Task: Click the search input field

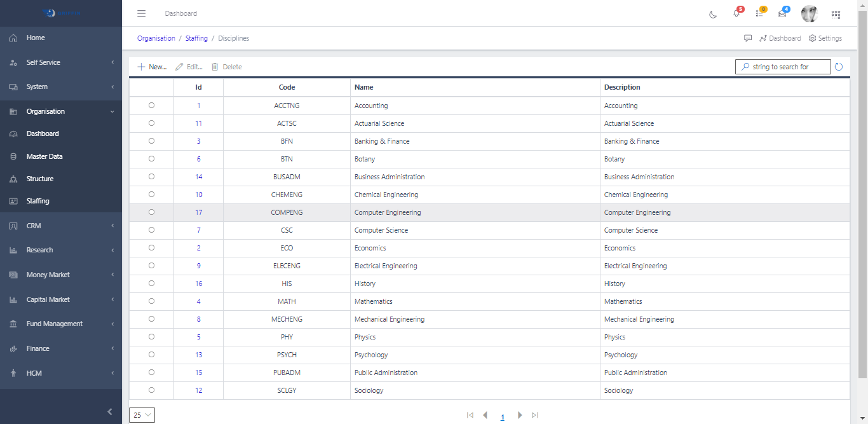Action: pyautogui.click(x=787, y=67)
